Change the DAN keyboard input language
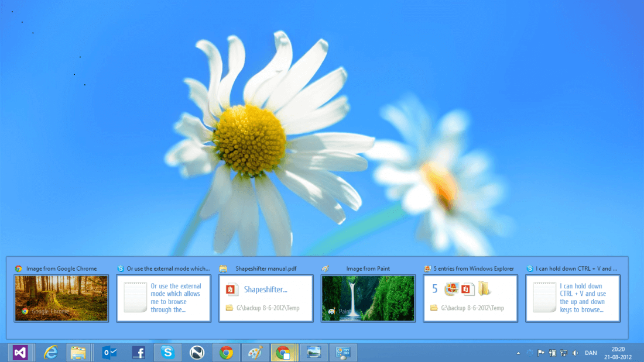This screenshot has width=644, height=362. pyautogui.click(x=591, y=353)
